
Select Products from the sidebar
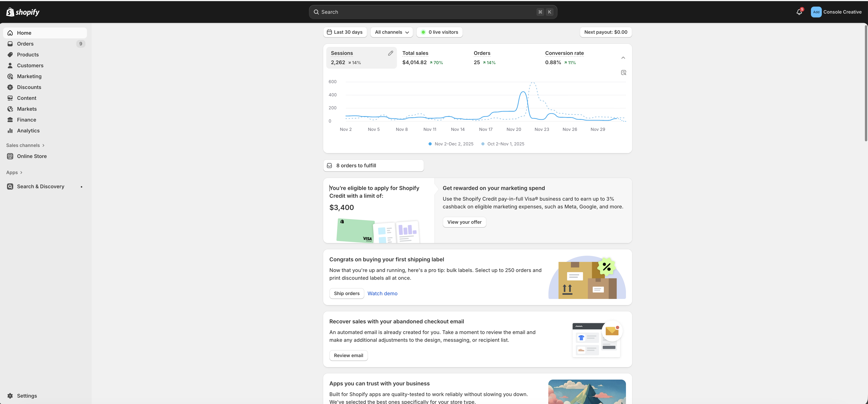[28, 54]
